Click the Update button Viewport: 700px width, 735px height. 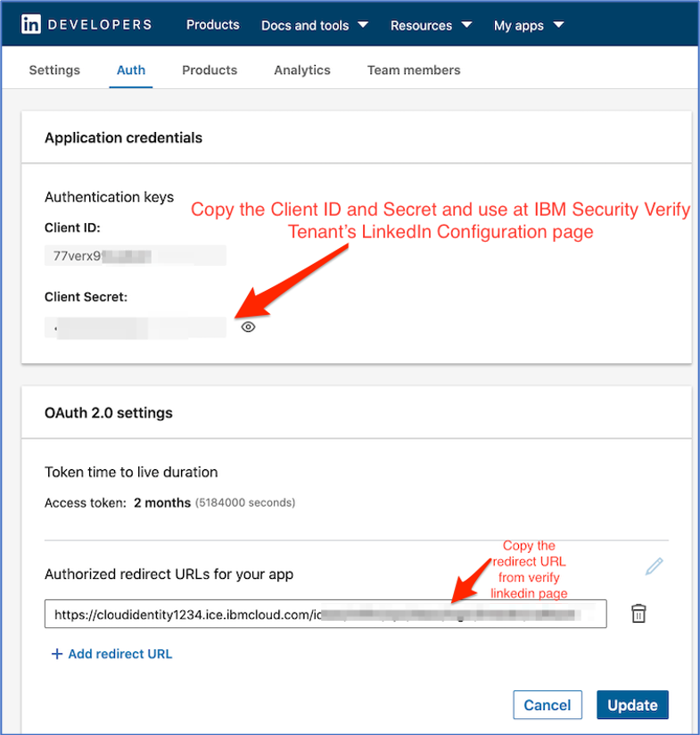click(632, 705)
